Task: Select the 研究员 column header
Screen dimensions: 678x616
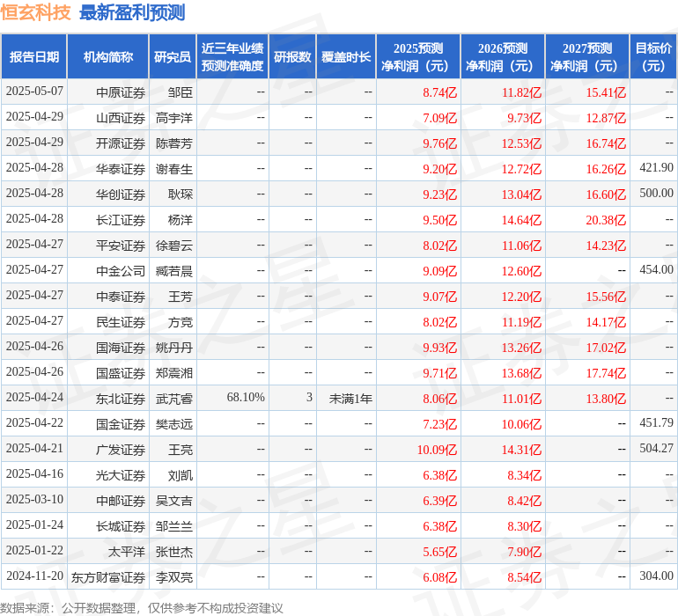Action: (173, 56)
